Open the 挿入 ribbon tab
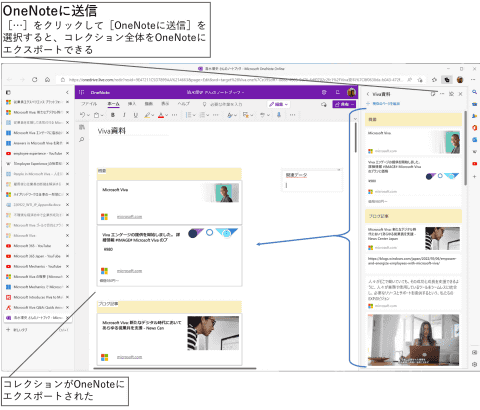This screenshot has width=480, height=410. point(132,104)
